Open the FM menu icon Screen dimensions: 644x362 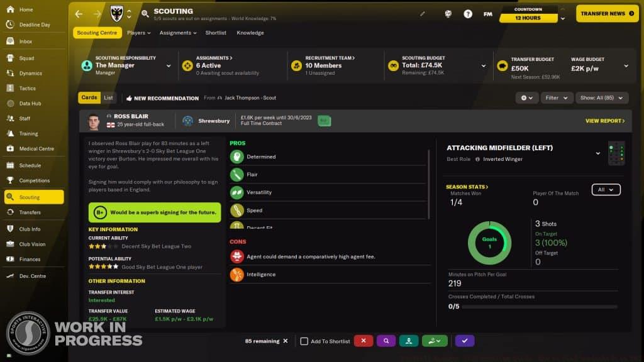(x=487, y=14)
